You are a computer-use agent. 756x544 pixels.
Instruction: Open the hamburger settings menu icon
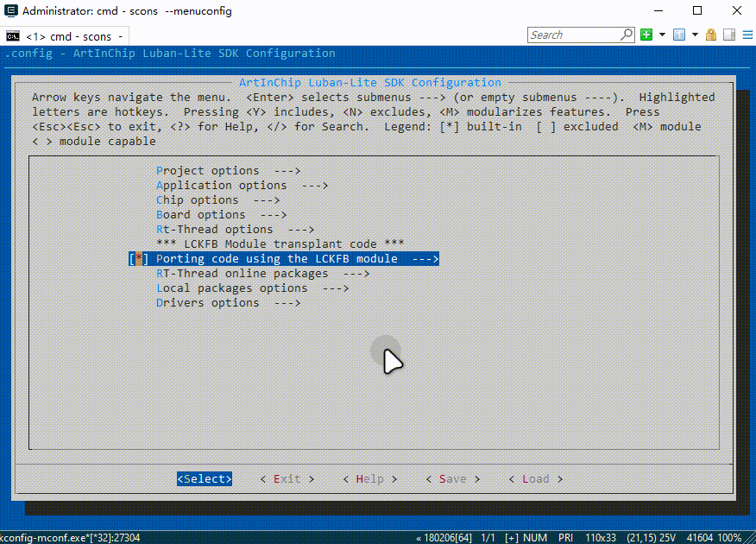pyautogui.click(x=746, y=35)
